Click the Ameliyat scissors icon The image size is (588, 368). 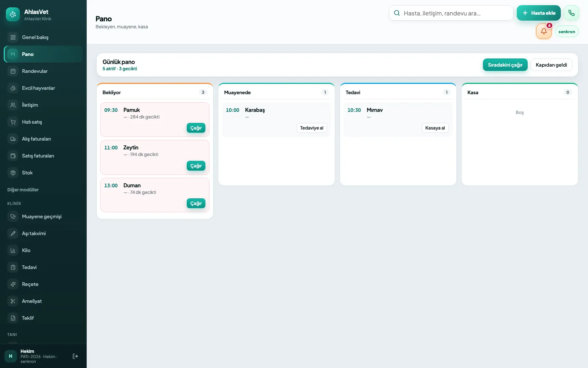point(13,301)
